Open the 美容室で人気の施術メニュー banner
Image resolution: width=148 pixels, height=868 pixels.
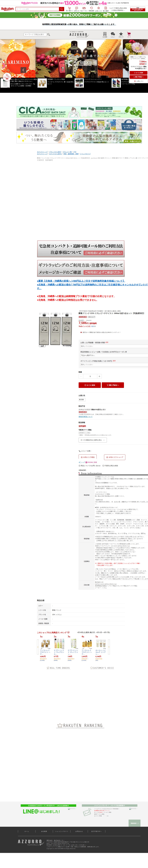[79, 138]
